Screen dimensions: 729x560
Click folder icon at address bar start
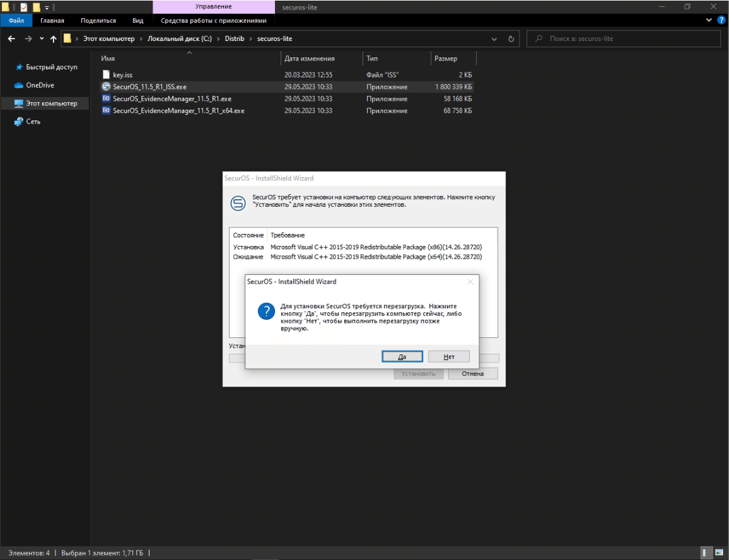67,38
